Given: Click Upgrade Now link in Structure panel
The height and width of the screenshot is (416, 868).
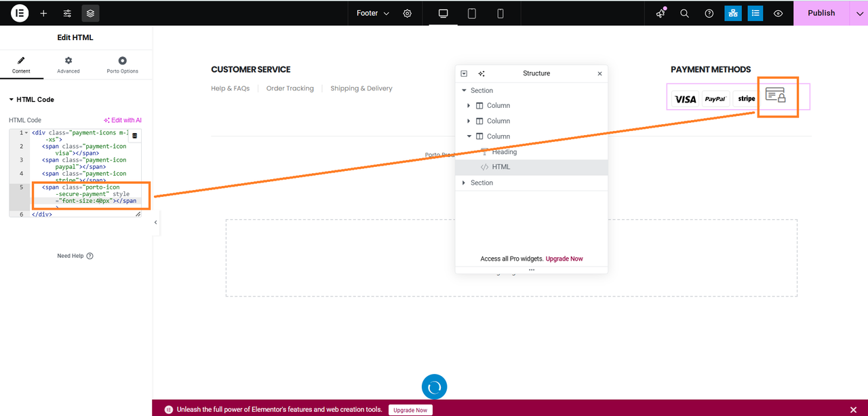Looking at the screenshot, I should pos(564,259).
